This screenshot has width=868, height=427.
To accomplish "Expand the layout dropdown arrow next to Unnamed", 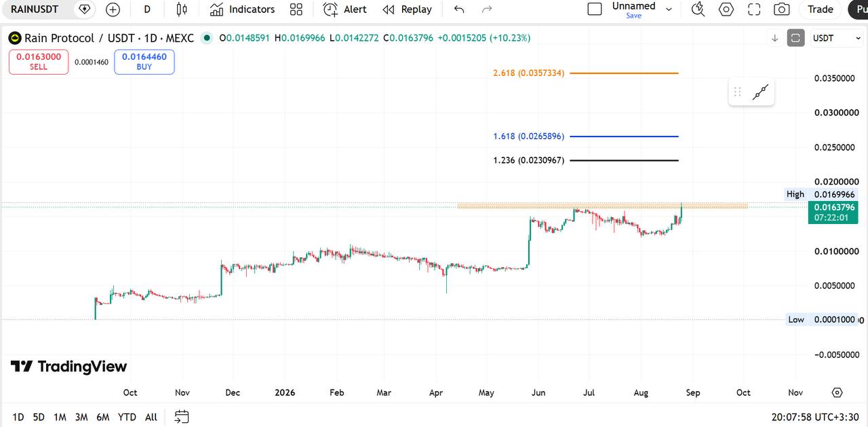I will (x=669, y=10).
